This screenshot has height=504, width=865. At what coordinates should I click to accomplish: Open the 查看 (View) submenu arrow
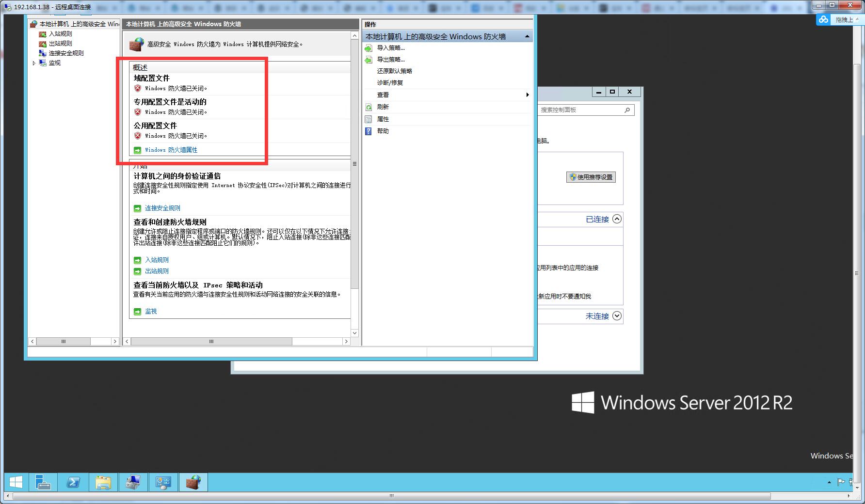pos(527,95)
